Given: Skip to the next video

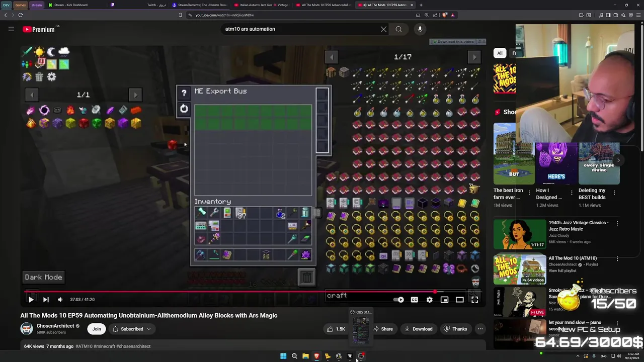Looking at the screenshot, I should coord(46,300).
